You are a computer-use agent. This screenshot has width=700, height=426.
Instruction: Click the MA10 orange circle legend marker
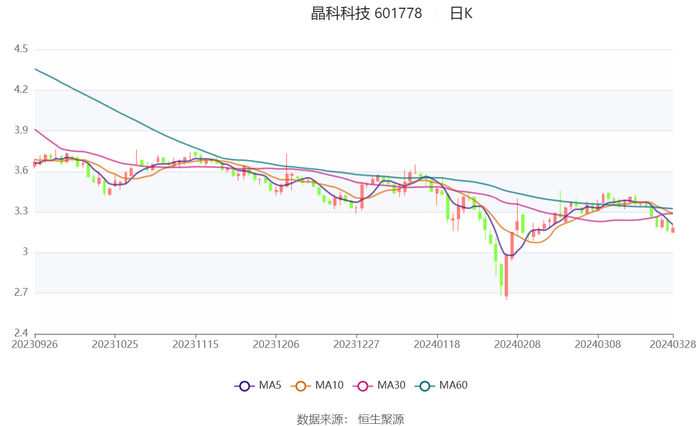tap(304, 386)
